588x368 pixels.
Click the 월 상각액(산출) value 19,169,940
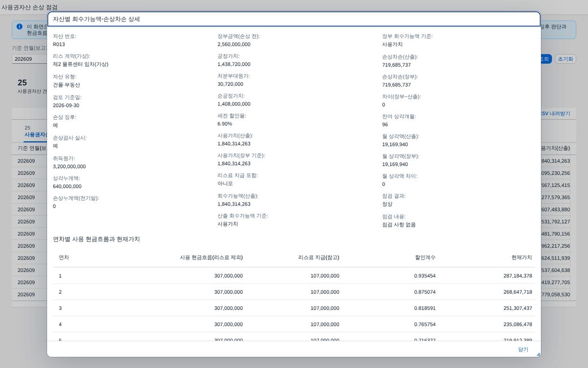click(395, 144)
